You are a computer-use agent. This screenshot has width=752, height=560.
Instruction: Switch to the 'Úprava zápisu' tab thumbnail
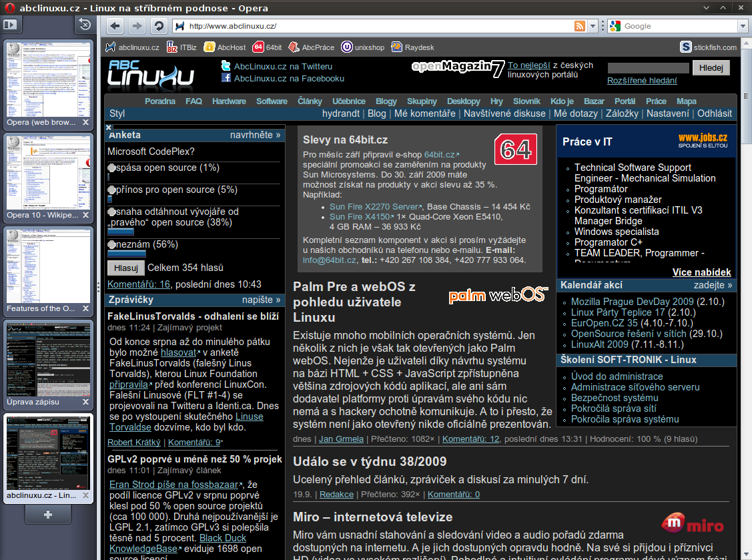(x=48, y=359)
